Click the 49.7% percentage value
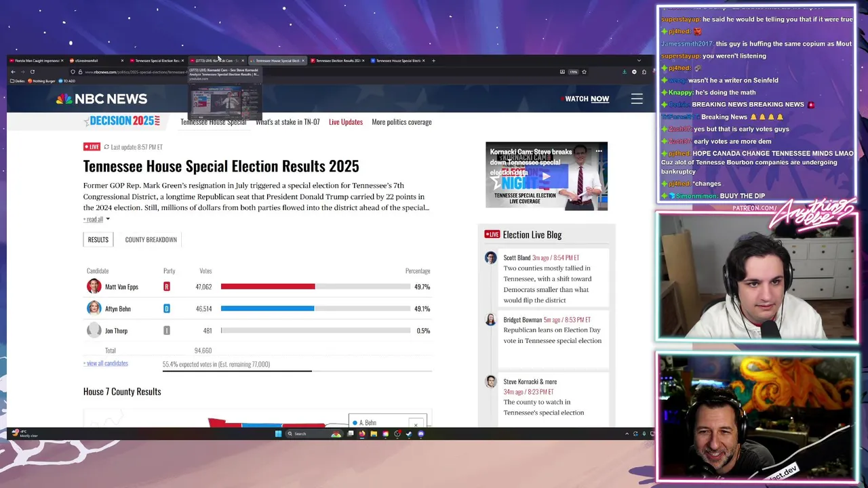The height and width of the screenshot is (488, 868). coord(422,287)
